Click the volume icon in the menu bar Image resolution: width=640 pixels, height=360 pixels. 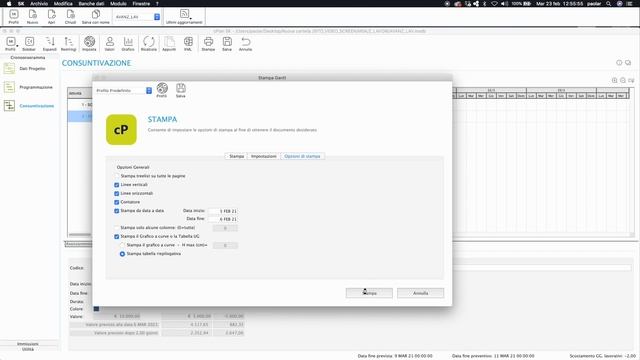[x=505, y=3]
